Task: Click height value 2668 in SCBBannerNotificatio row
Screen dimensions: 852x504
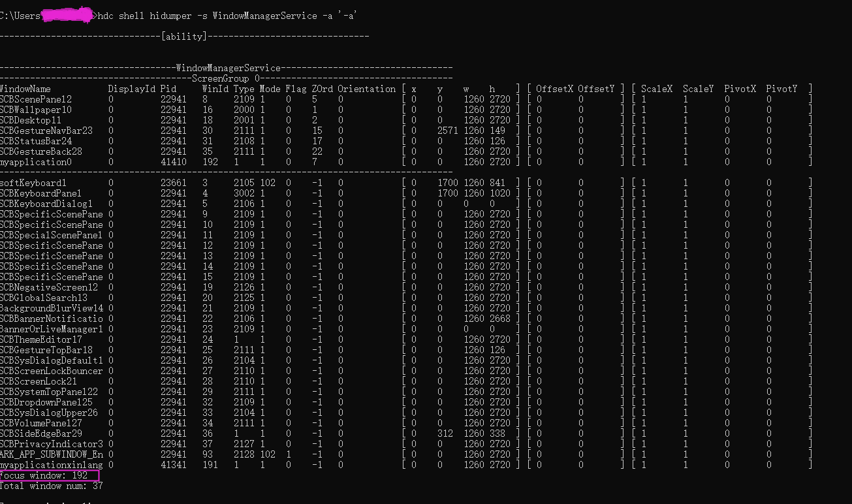Action: pos(500,319)
